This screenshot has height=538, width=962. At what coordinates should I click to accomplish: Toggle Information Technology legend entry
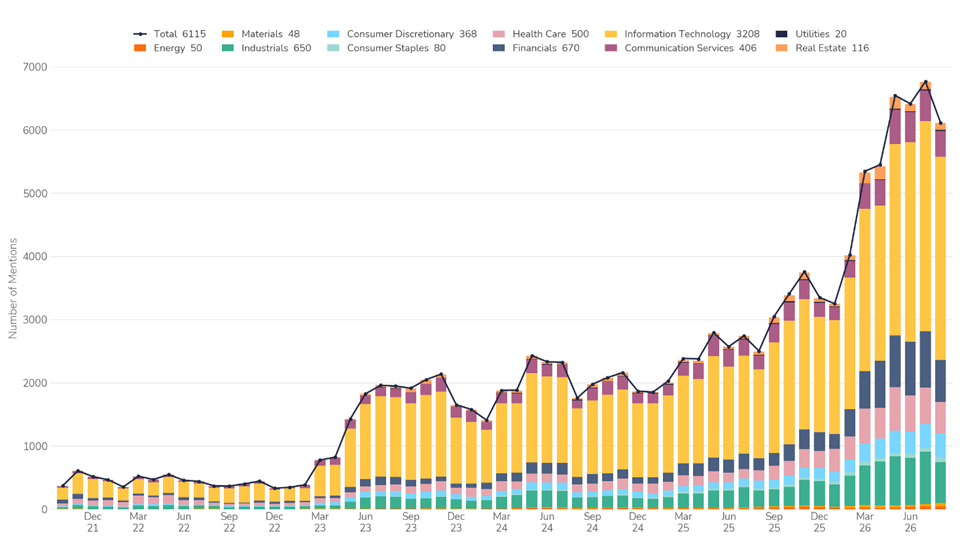pos(682,34)
